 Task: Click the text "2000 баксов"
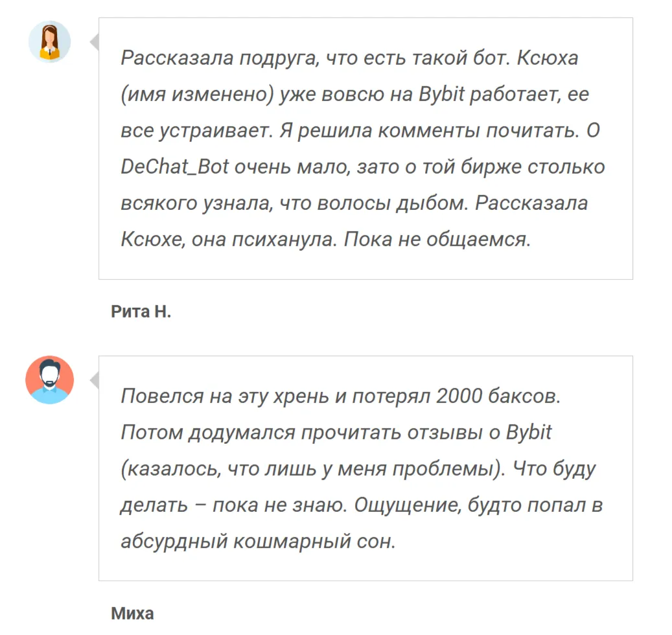click(498, 396)
